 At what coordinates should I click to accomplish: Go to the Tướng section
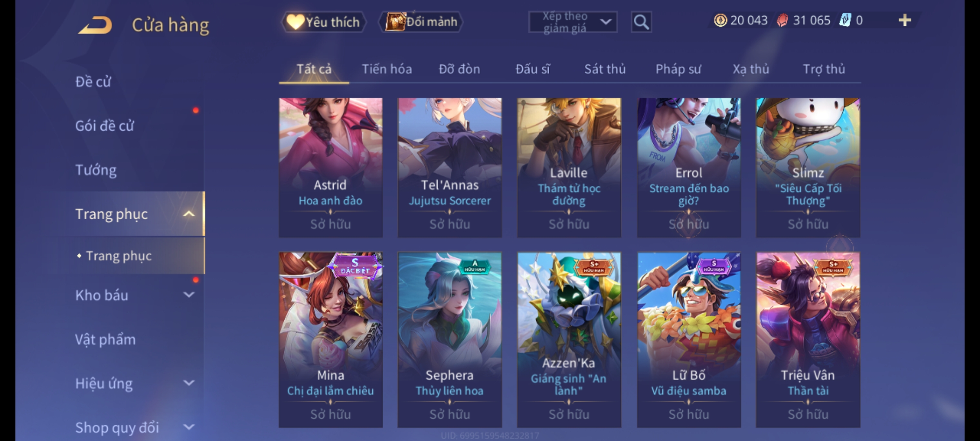pyautogui.click(x=96, y=170)
